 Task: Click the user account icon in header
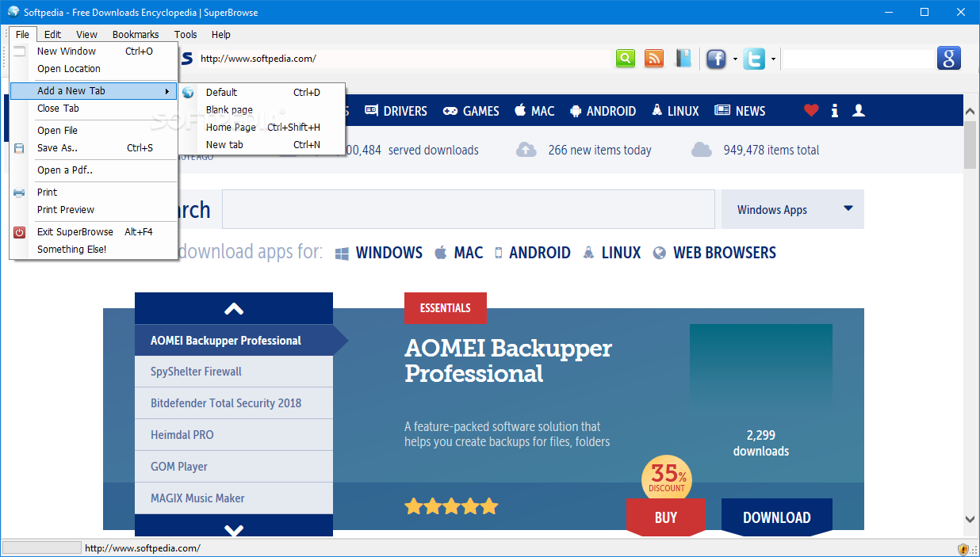(x=858, y=111)
